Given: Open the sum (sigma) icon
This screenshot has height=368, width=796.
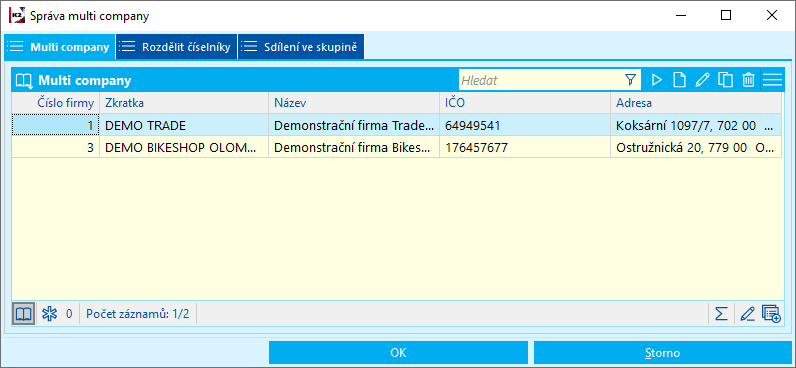Looking at the screenshot, I should point(721,314).
